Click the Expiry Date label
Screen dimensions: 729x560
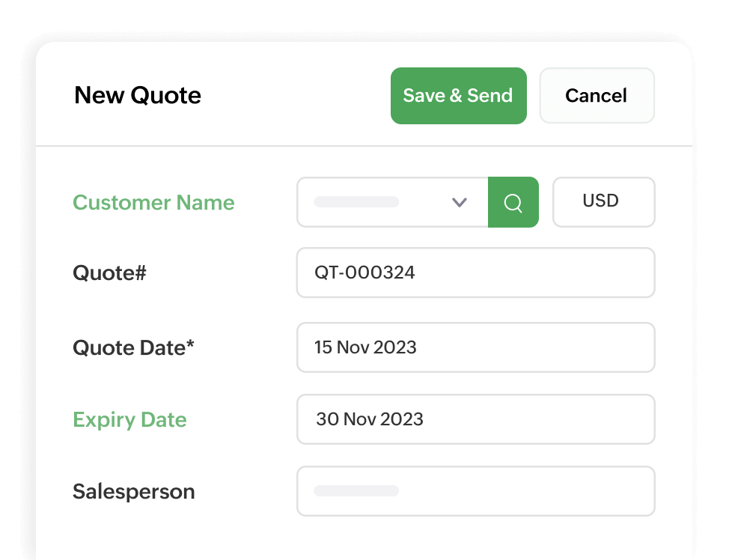129,420
